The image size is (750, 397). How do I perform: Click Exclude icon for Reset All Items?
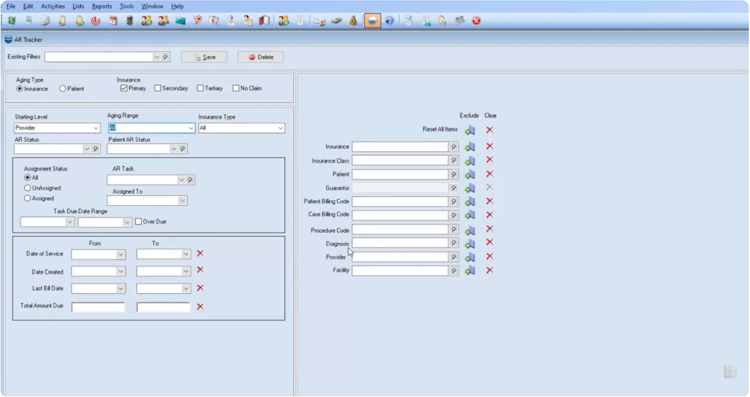coord(470,130)
